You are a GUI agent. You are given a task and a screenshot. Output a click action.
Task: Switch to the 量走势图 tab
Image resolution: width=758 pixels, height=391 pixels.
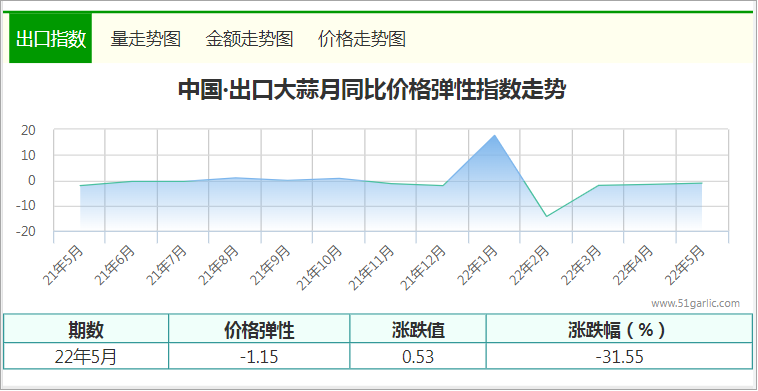pyautogui.click(x=146, y=39)
